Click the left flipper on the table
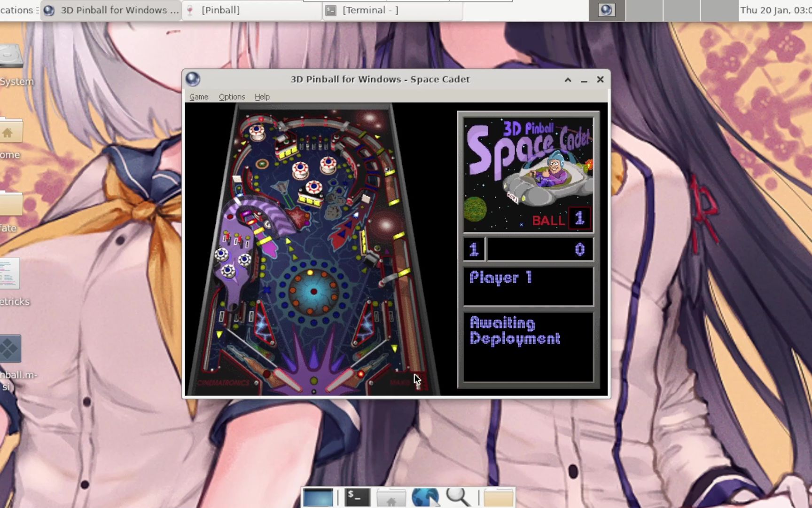Image resolution: width=812 pixels, height=508 pixels. pos(288,380)
